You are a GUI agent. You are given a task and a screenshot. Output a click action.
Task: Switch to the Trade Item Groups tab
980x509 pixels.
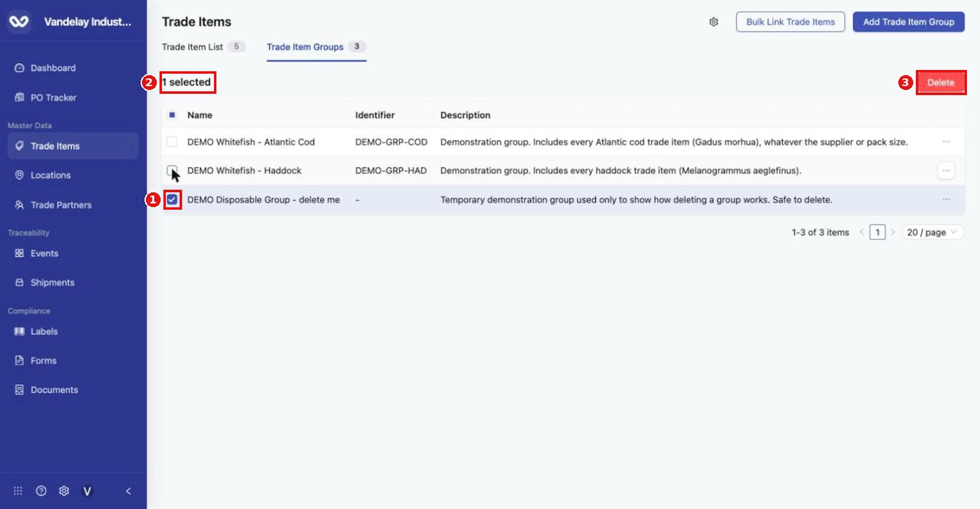[316, 47]
